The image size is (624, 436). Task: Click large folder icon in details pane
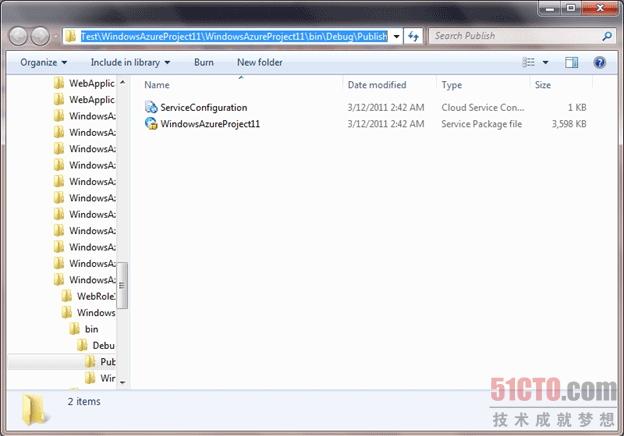(35, 409)
